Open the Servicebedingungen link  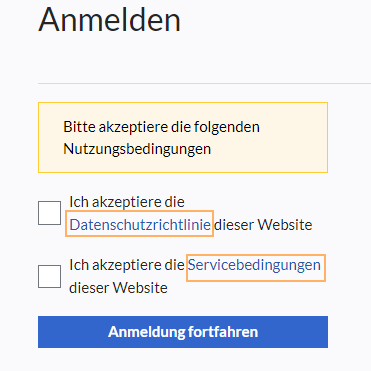coord(254,265)
